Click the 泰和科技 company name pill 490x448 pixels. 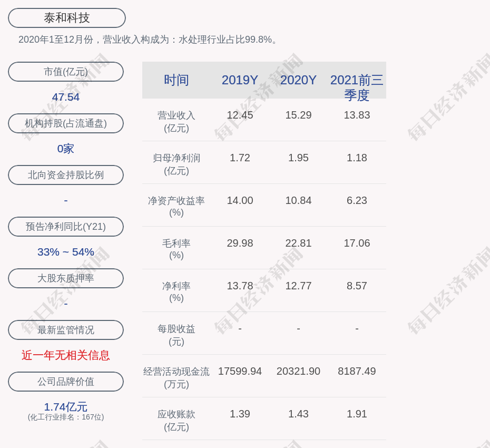pos(67,18)
